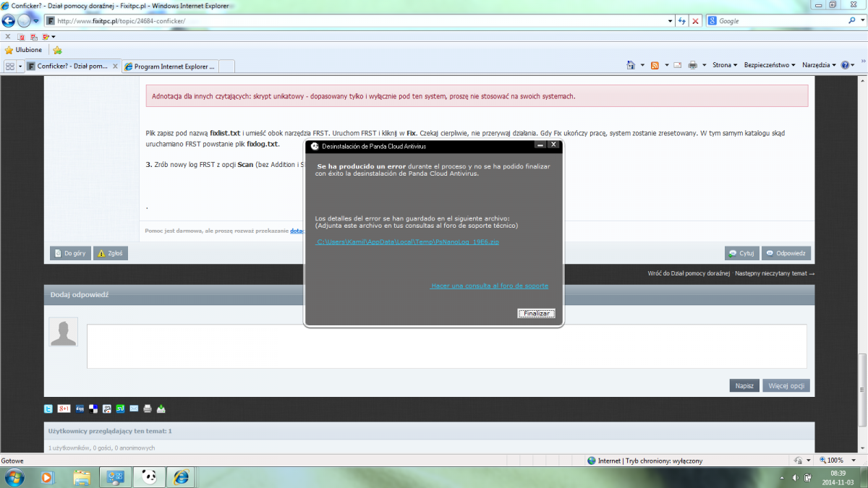
Task: Click the first PDF toolbar icon
Action: point(22,36)
